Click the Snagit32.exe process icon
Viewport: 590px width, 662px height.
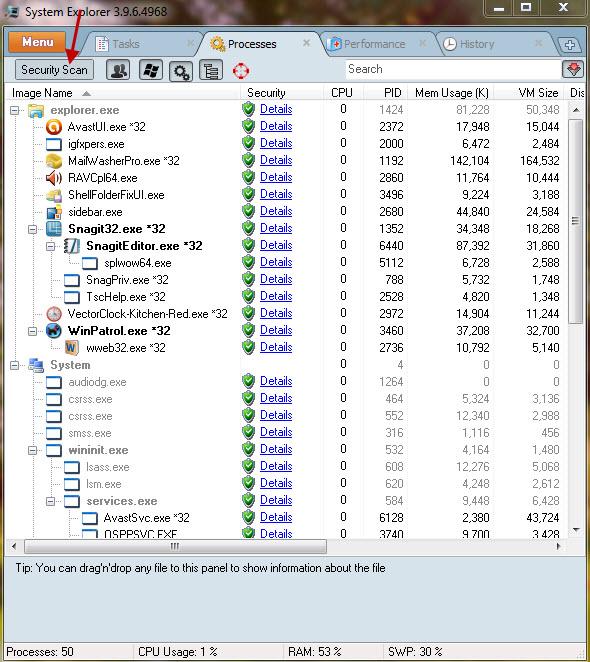pos(54,229)
